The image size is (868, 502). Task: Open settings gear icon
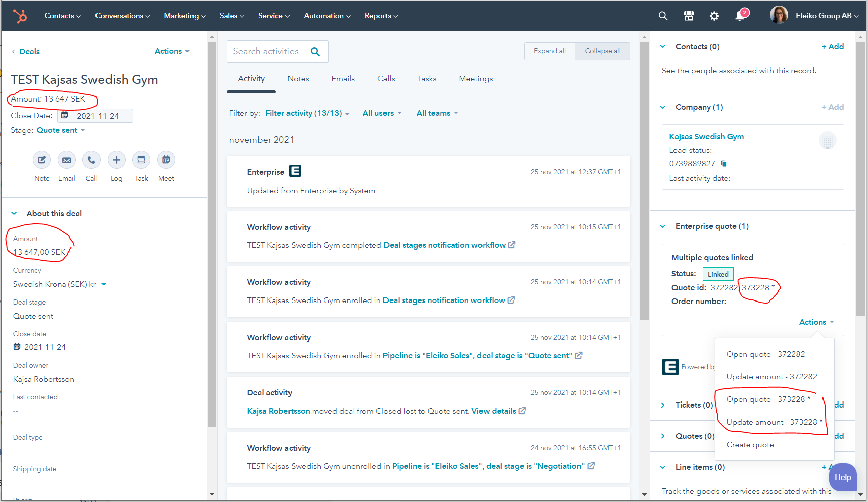pos(714,16)
